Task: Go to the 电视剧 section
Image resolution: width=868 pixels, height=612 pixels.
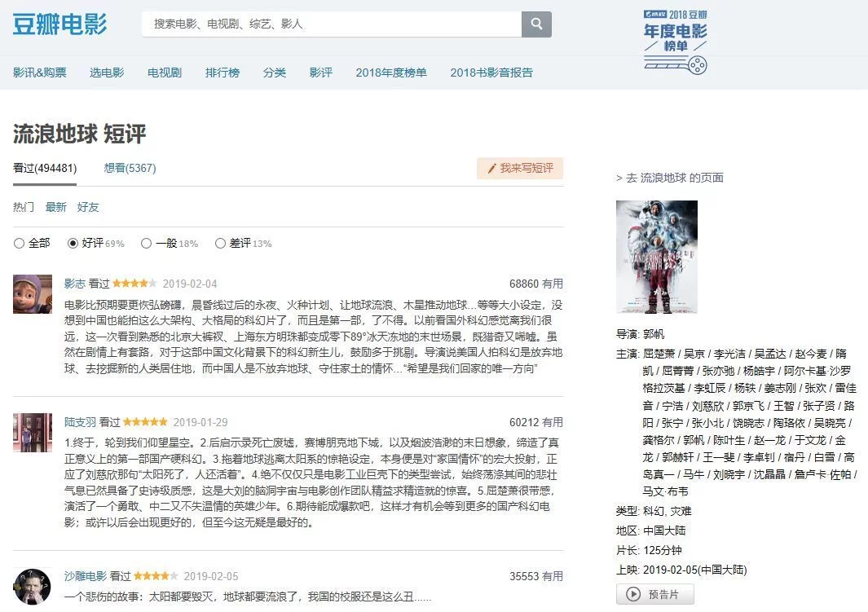Action: (x=165, y=73)
